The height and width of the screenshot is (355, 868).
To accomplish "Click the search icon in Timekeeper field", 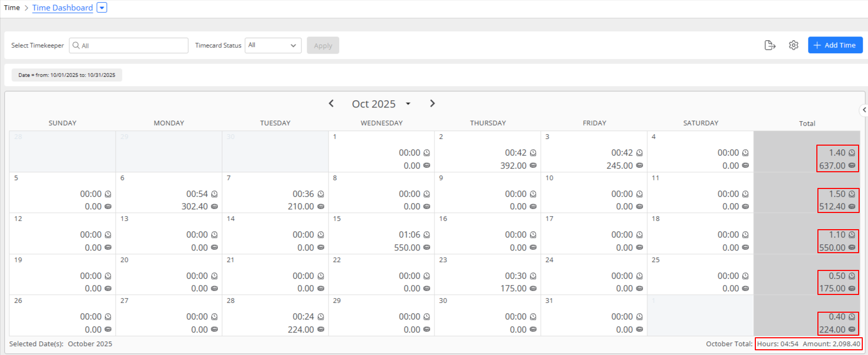I will [76, 45].
